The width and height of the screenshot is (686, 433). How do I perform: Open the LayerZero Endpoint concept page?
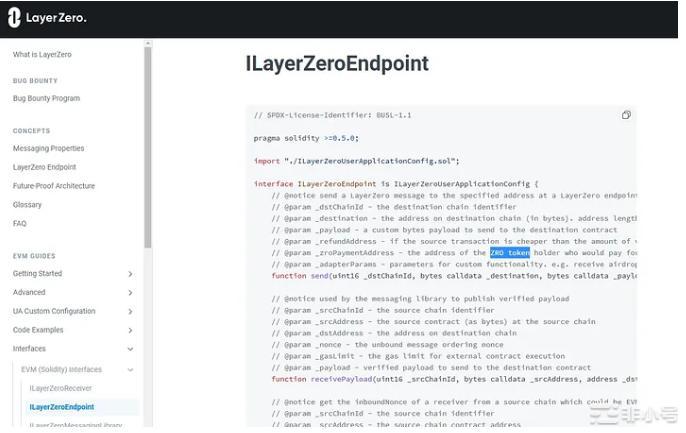pos(44,167)
